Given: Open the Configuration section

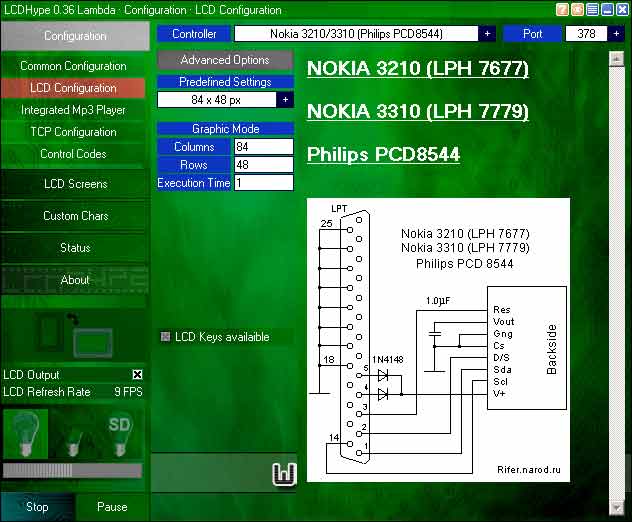Looking at the screenshot, I should [75, 36].
